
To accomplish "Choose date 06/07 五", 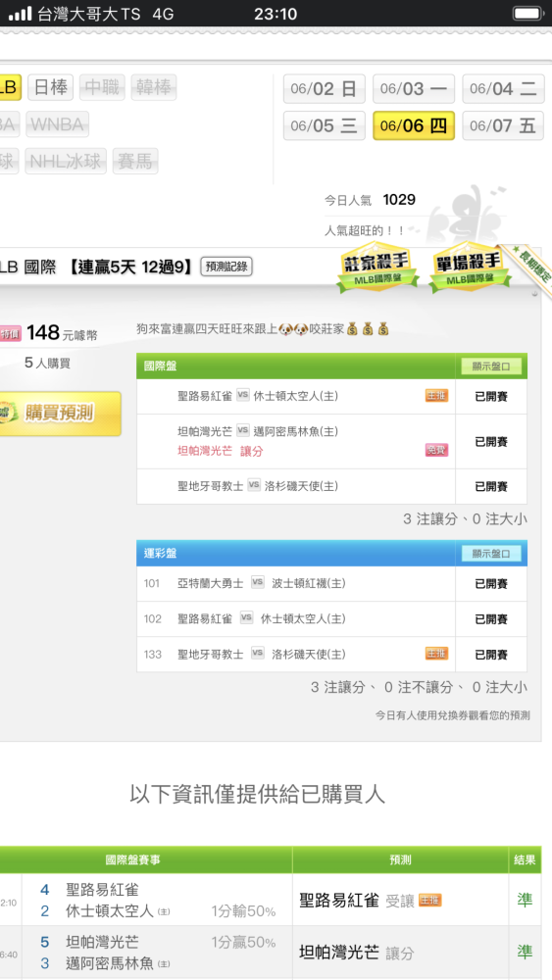I will (503, 125).
